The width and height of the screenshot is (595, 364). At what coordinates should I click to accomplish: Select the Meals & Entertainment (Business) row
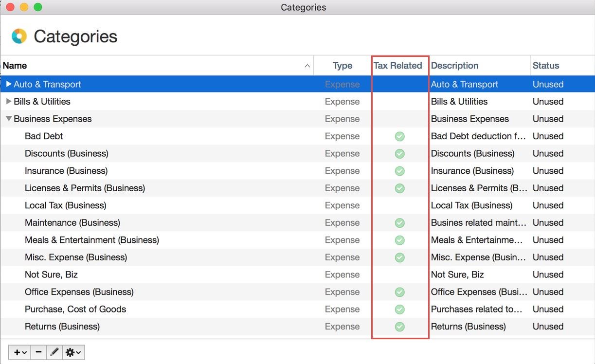pos(91,240)
